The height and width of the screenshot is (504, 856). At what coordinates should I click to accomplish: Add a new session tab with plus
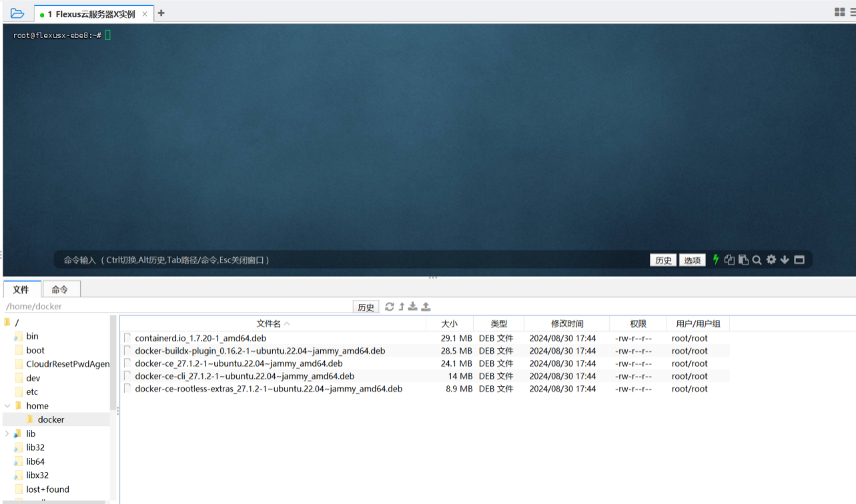[161, 13]
